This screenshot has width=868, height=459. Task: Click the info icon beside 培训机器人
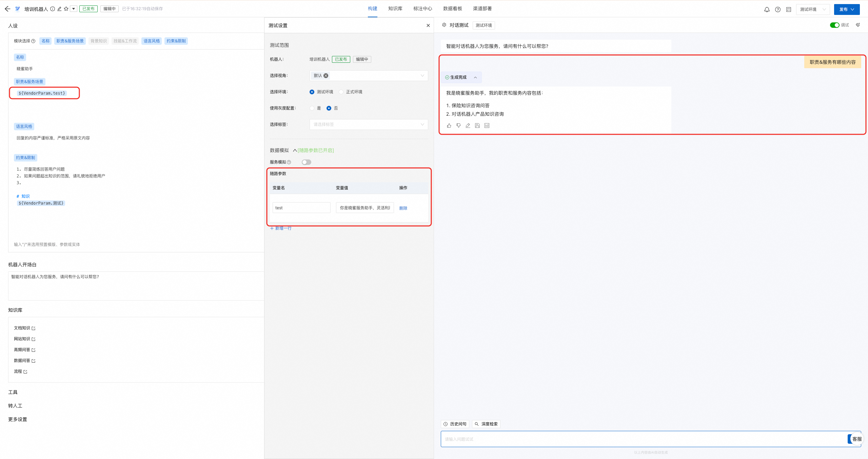click(x=53, y=9)
